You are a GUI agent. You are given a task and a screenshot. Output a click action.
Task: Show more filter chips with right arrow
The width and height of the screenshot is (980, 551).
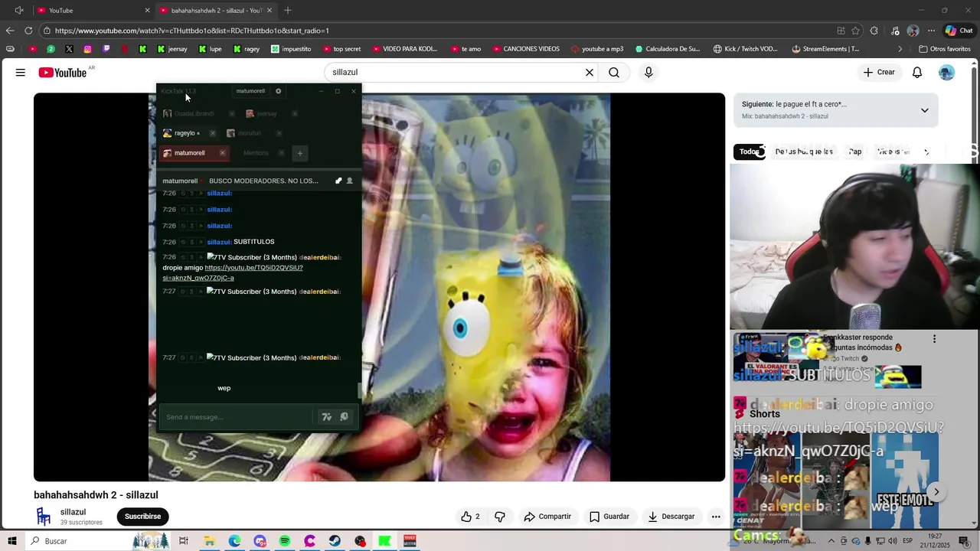click(x=926, y=152)
